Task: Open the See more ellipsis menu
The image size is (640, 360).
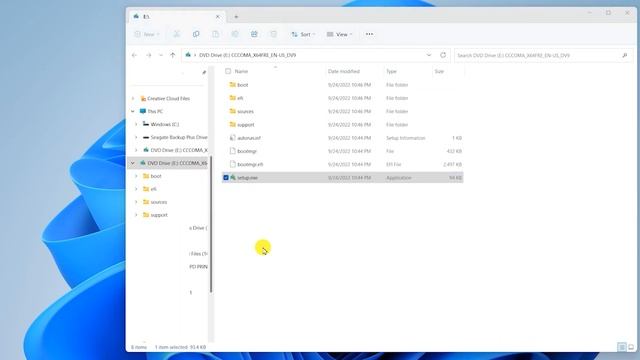Action: pyautogui.click(x=369, y=34)
